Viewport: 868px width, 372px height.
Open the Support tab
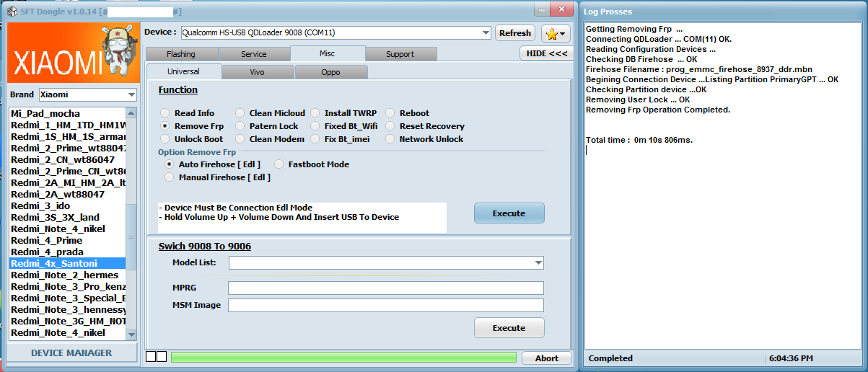(x=400, y=54)
